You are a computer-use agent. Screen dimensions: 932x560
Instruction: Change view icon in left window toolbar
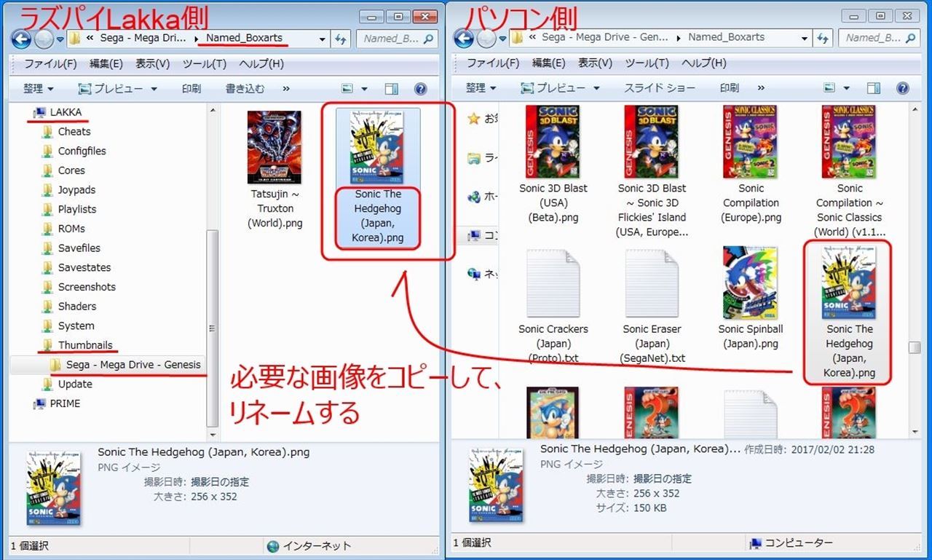point(347,89)
